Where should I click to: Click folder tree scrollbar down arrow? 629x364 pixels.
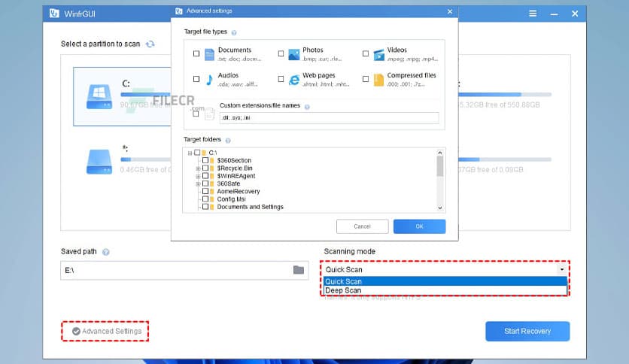coord(440,208)
